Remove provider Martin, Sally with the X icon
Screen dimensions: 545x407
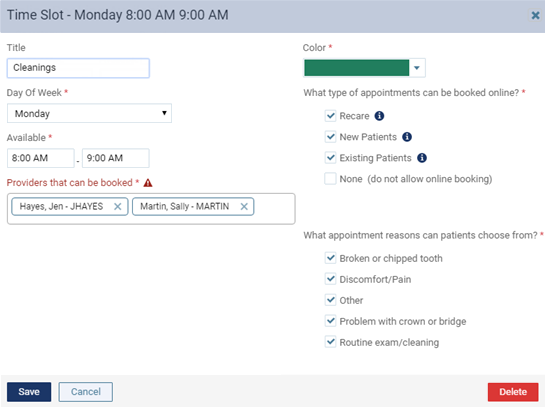pyautogui.click(x=244, y=206)
